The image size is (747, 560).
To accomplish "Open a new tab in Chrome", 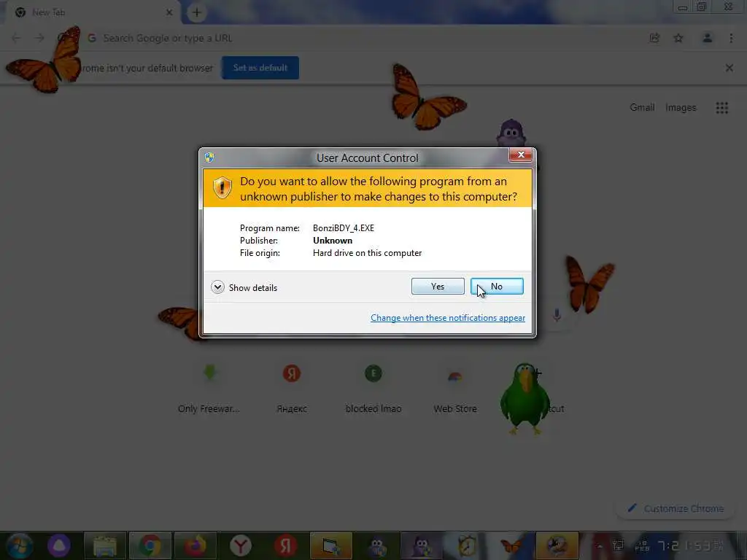I will 197,12.
